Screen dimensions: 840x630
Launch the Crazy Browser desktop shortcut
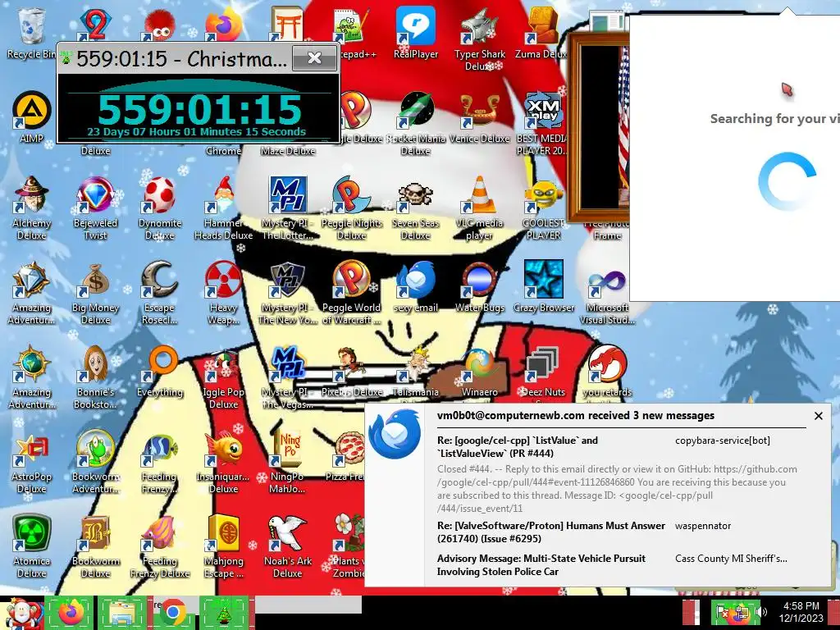(543, 286)
